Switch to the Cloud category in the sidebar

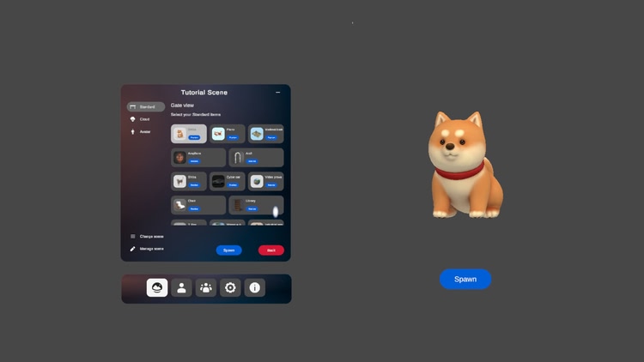click(x=144, y=119)
